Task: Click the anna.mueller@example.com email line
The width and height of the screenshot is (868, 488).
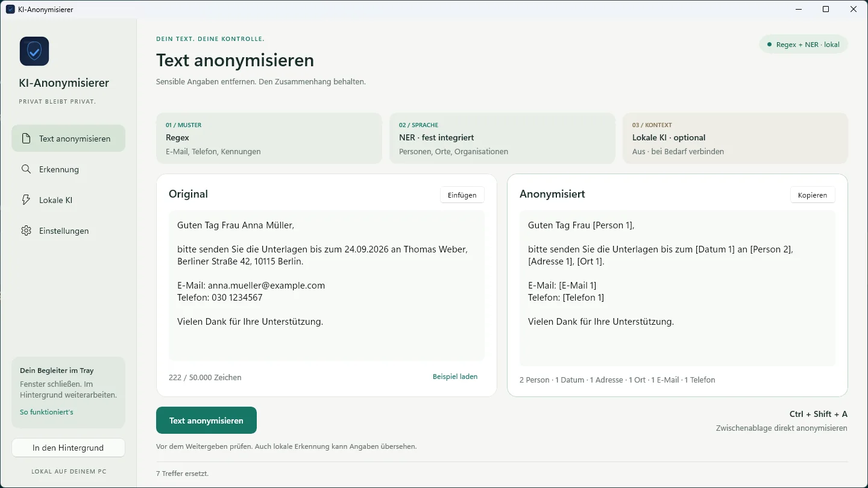Action: point(251,286)
